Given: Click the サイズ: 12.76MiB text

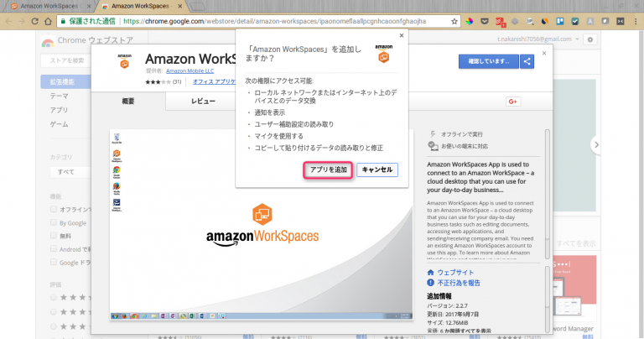Looking at the screenshot, I should 447,322.
